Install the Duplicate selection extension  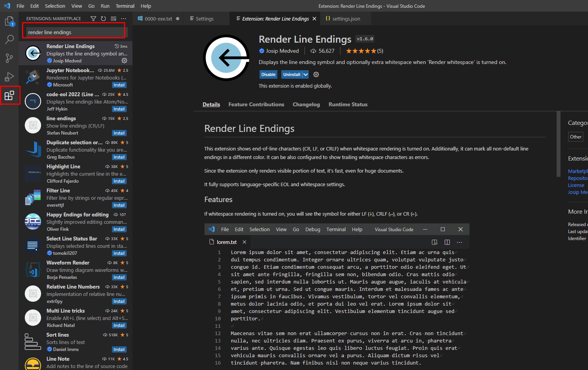click(x=119, y=157)
